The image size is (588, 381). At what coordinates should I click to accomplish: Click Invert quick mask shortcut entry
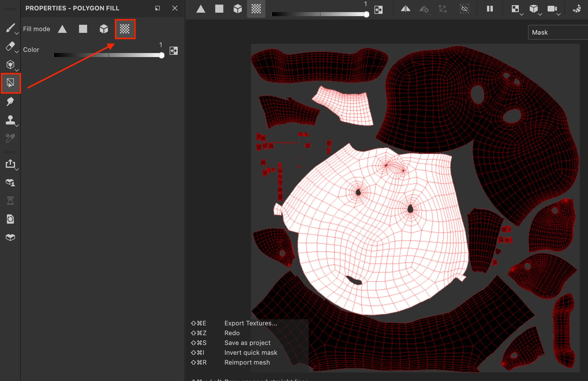(x=250, y=352)
